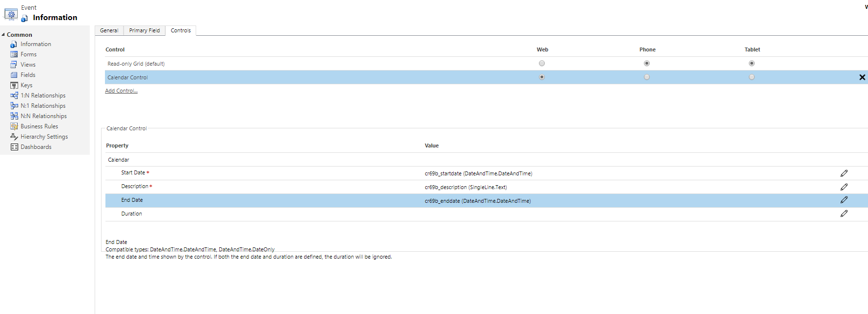The width and height of the screenshot is (868, 314).
Task: Open the Primary Field tab
Action: coord(144,30)
